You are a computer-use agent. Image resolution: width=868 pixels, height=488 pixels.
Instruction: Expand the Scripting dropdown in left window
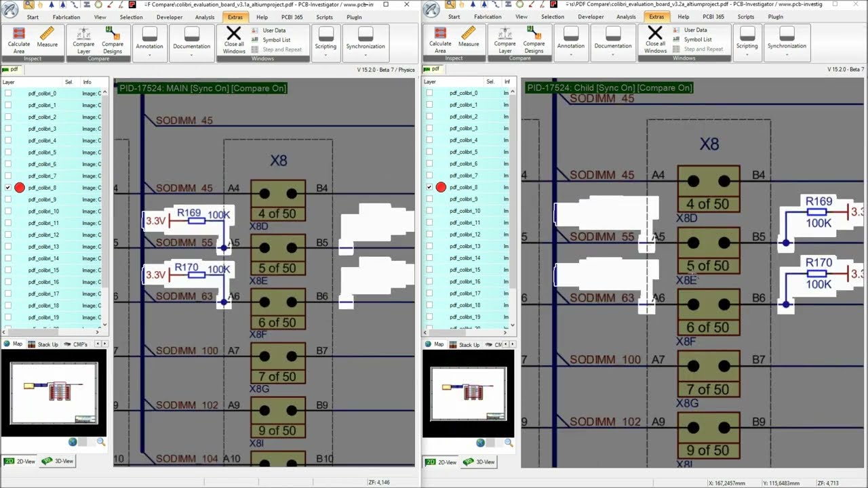point(325,42)
